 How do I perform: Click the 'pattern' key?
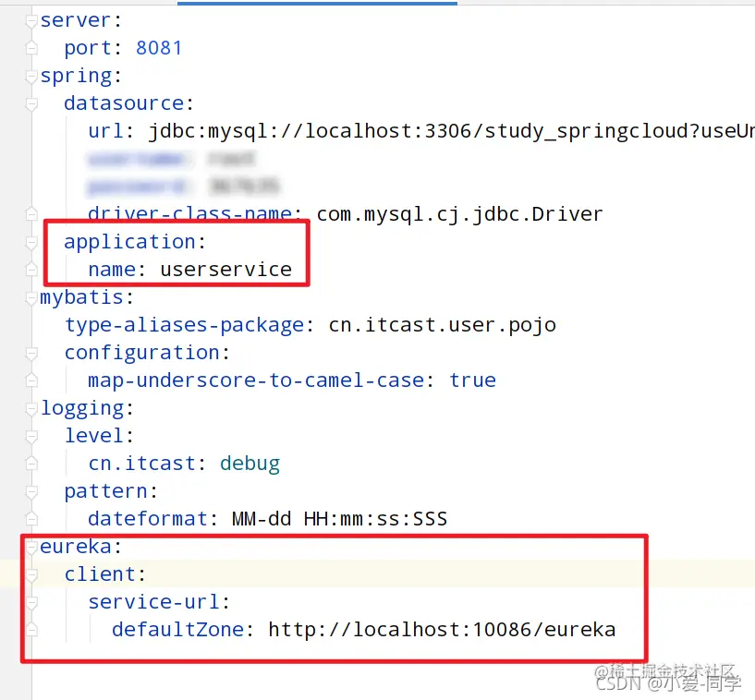pyautogui.click(x=106, y=491)
